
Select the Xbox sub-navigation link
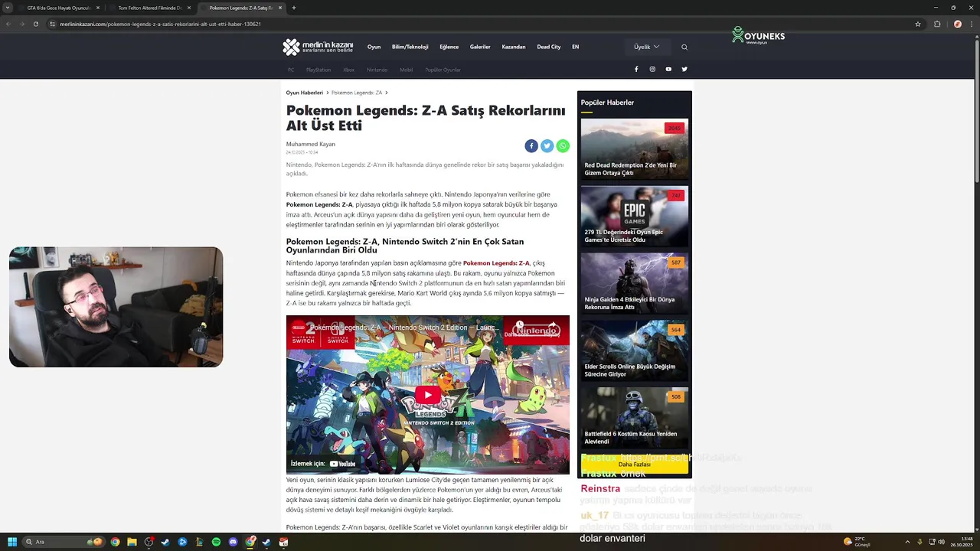tap(348, 70)
